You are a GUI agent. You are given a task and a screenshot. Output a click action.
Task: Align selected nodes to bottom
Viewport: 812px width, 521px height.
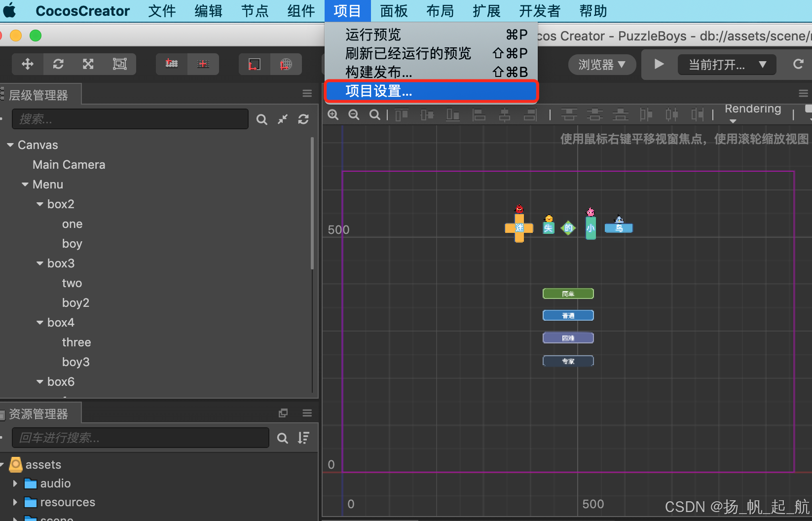coord(453,115)
